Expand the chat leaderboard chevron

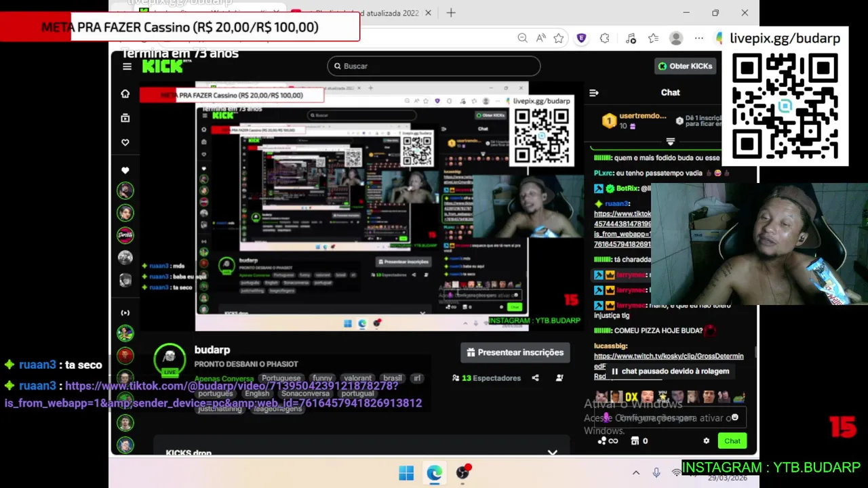[x=670, y=142]
